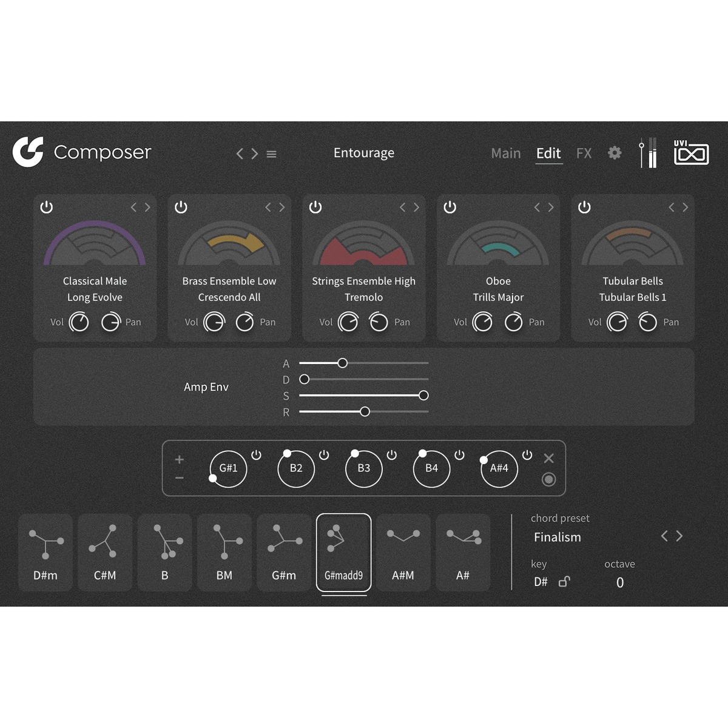Switch to the FX tab
Screen dimensions: 728x728
pyautogui.click(x=584, y=153)
